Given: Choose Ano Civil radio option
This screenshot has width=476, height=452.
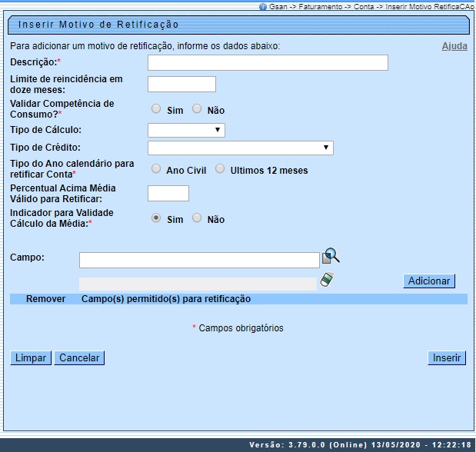Looking at the screenshot, I should click(156, 168).
